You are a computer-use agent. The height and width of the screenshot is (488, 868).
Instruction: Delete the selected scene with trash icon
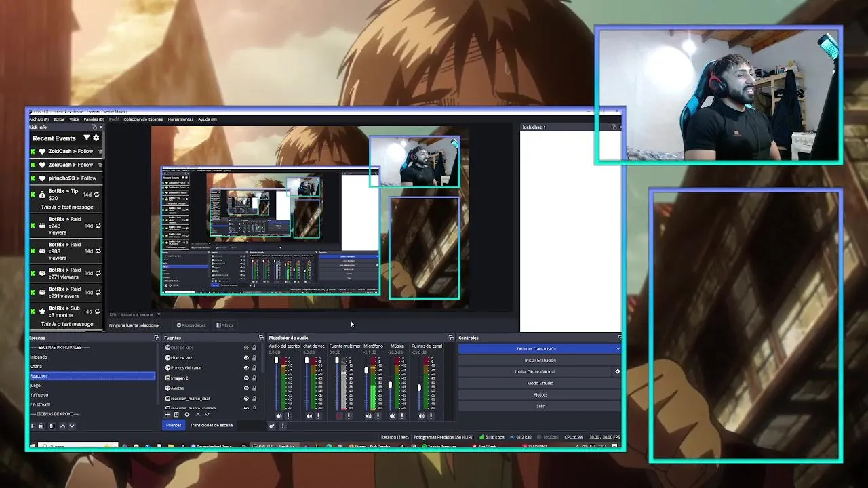[41, 426]
